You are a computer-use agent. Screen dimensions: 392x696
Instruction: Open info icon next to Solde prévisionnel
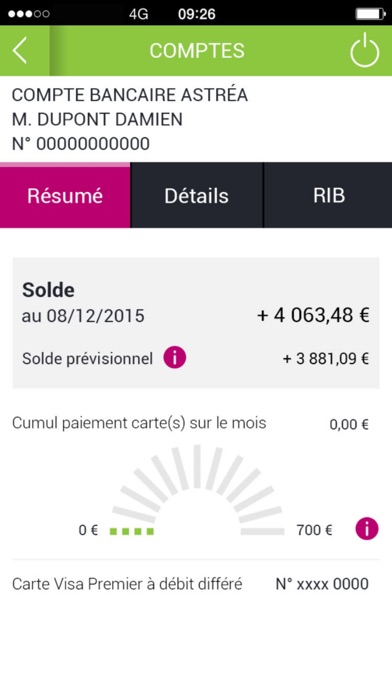[x=174, y=358]
